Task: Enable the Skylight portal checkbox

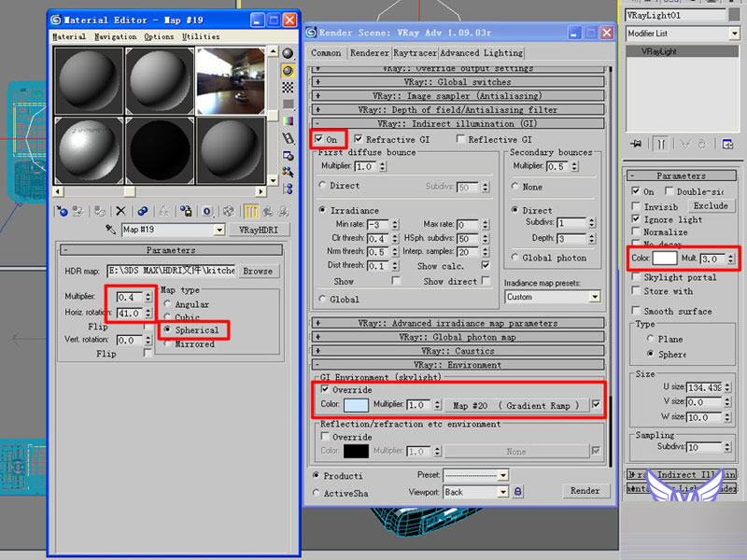Action: (x=636, y=276)
